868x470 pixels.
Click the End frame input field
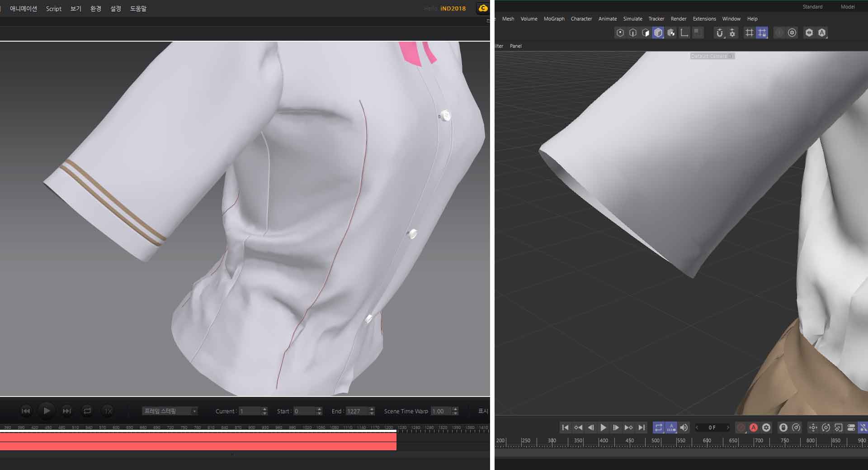[x=357, y=411]
